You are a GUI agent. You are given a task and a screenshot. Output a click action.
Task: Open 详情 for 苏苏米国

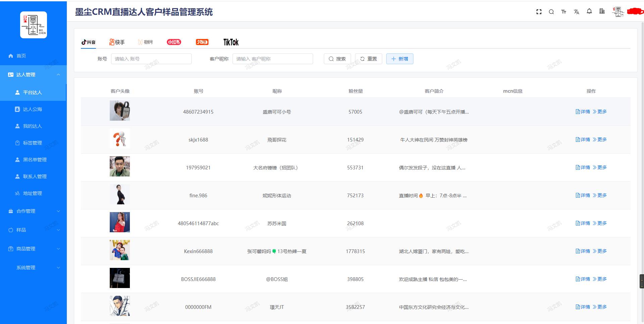point(583,223)
